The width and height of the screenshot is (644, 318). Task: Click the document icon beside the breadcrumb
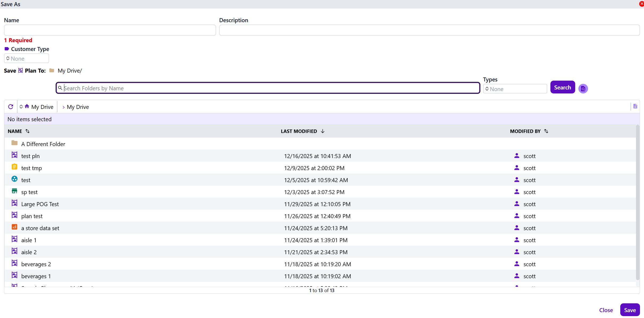[635, 106]
